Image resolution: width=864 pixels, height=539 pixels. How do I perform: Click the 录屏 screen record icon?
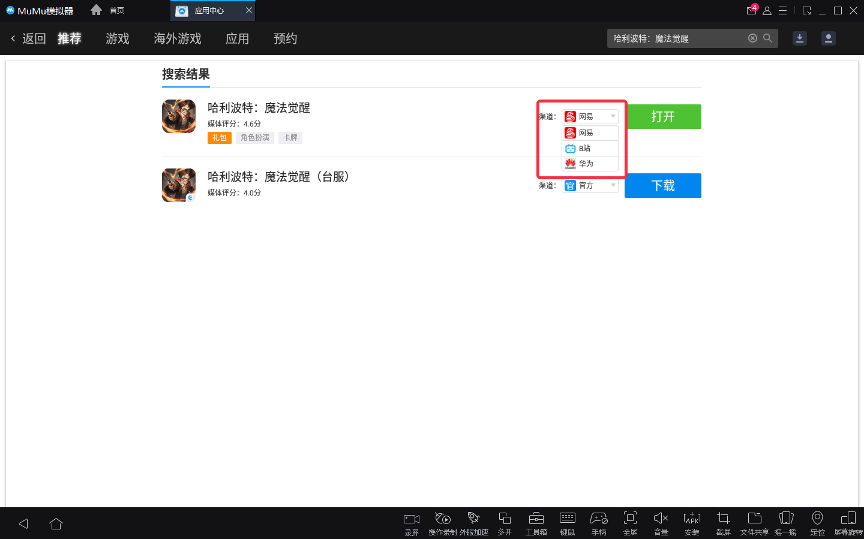coord(411,518)
